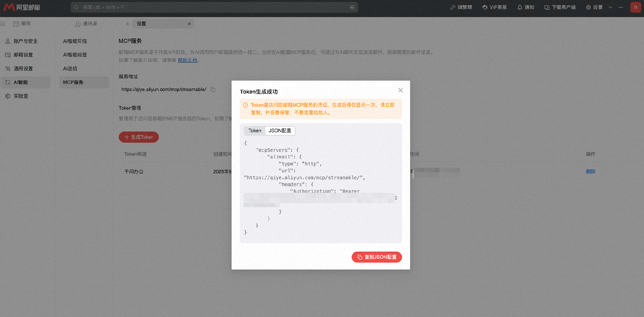Click 下载客户端 download client
644x317 pixels.
pos(560,7)
